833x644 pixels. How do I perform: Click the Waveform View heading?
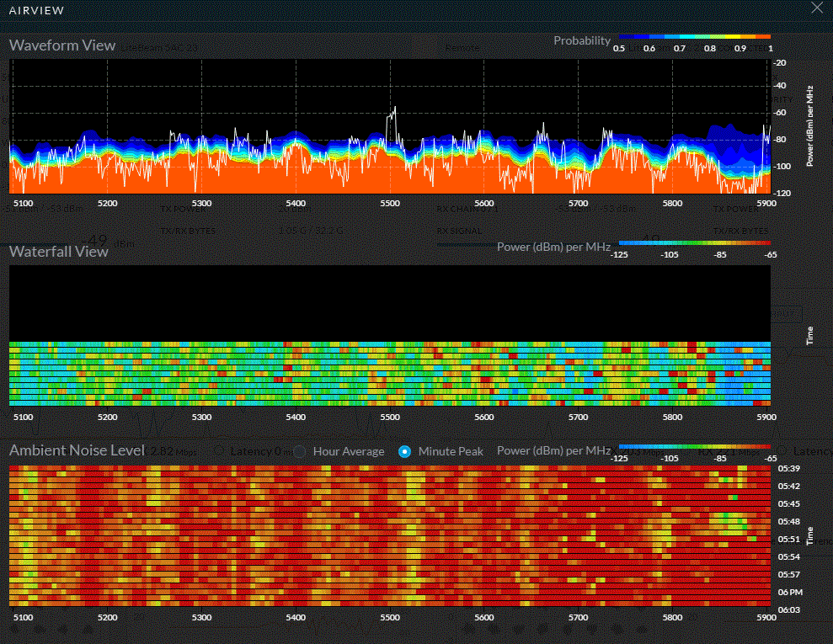[x=62, y=45]
